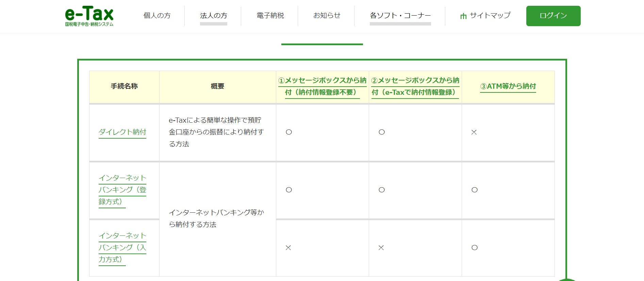
Task: Open the お知らせ navigation item
Action: click(327, 16)
